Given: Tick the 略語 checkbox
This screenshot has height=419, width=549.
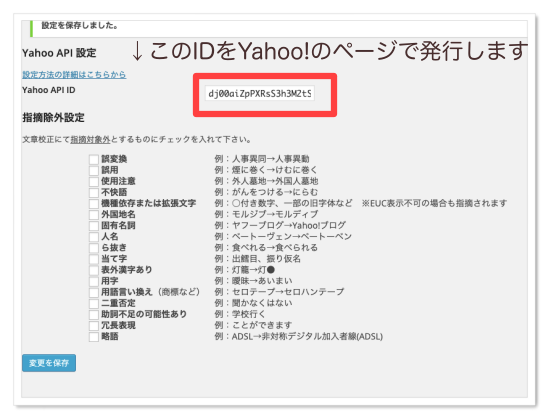Looking at the screenshot, I should click(x=93, y=337).
